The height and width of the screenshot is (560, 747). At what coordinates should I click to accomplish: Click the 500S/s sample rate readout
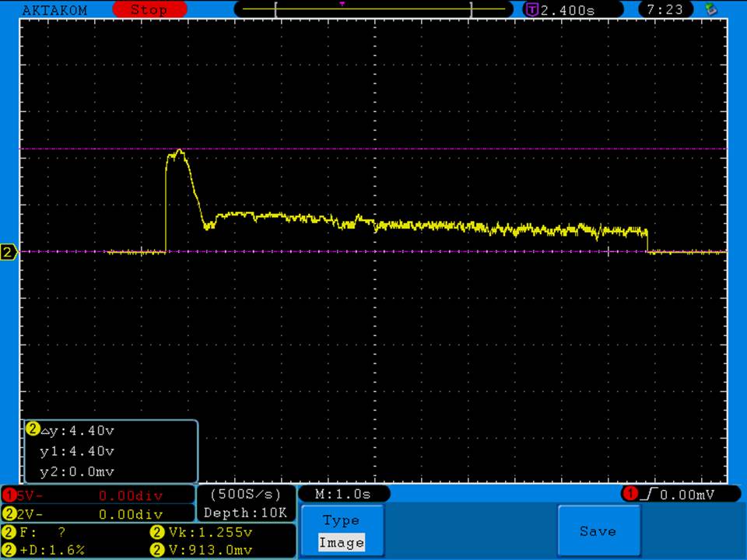pyautogui.click(x=246, y=495)
